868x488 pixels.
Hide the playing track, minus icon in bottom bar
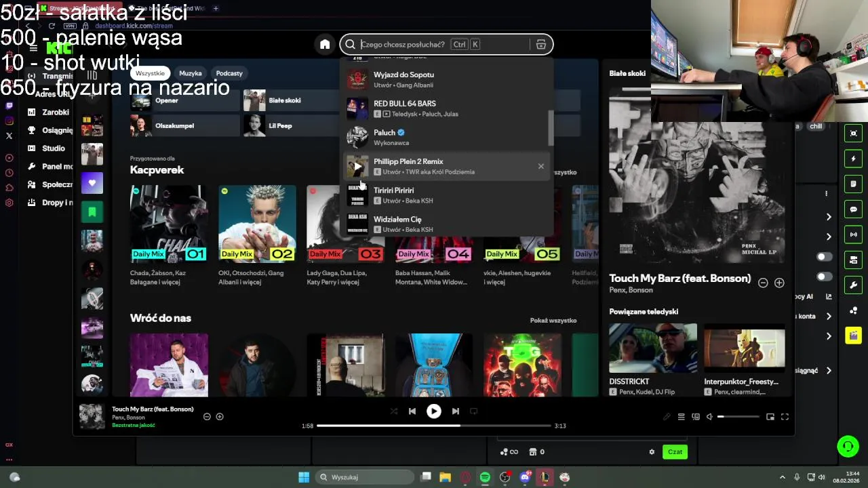[207, 416]
